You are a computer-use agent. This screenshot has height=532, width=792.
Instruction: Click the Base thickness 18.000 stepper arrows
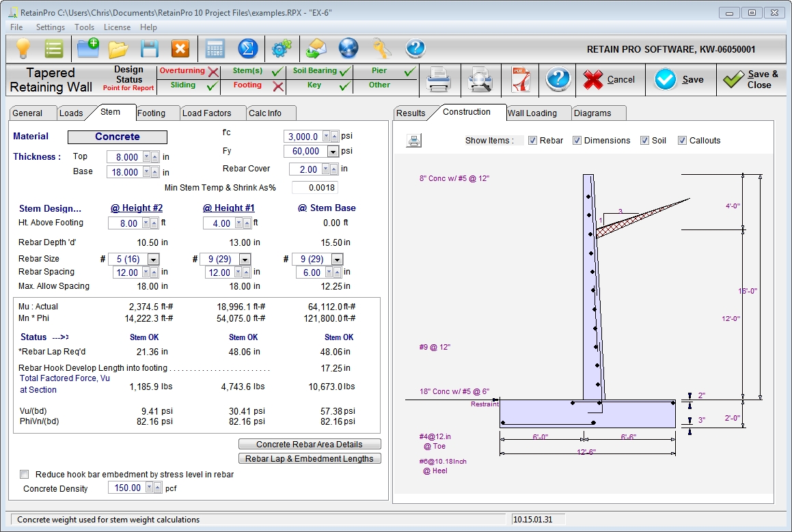(151, 172)
